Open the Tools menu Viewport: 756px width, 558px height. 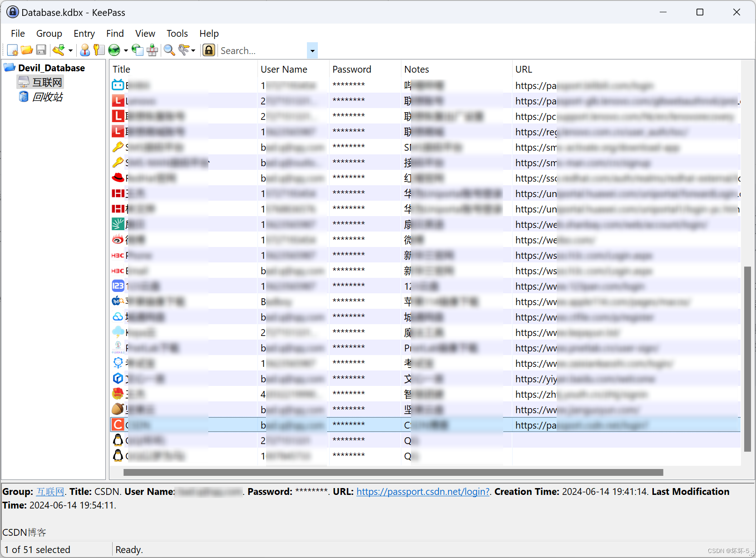click(x=177, y=33)
